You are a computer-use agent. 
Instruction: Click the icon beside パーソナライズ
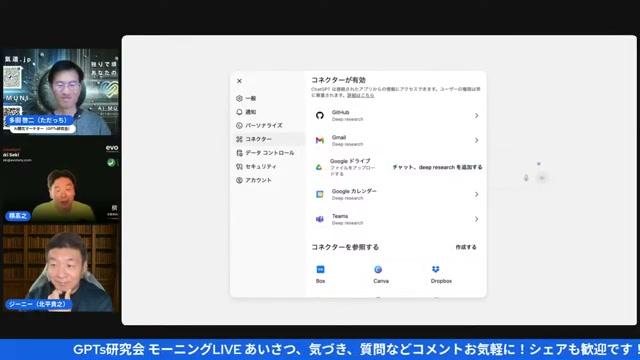coord(239,125)
